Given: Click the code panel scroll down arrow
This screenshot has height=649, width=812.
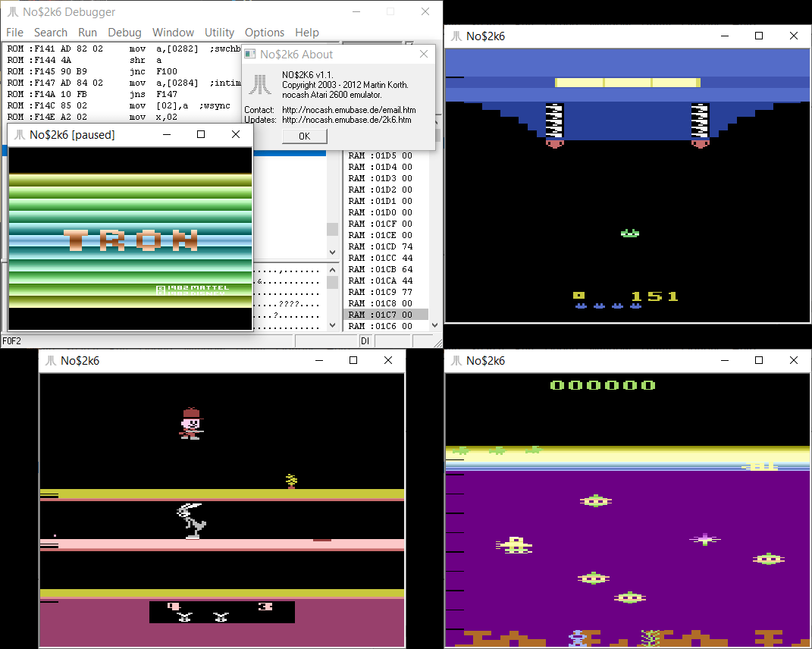Looking at the screenshot, I should tap(333, 252).
